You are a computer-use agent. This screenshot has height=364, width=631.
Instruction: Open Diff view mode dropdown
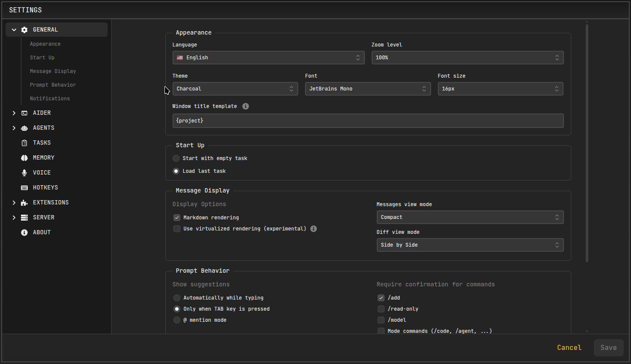[x=470, y=245]
